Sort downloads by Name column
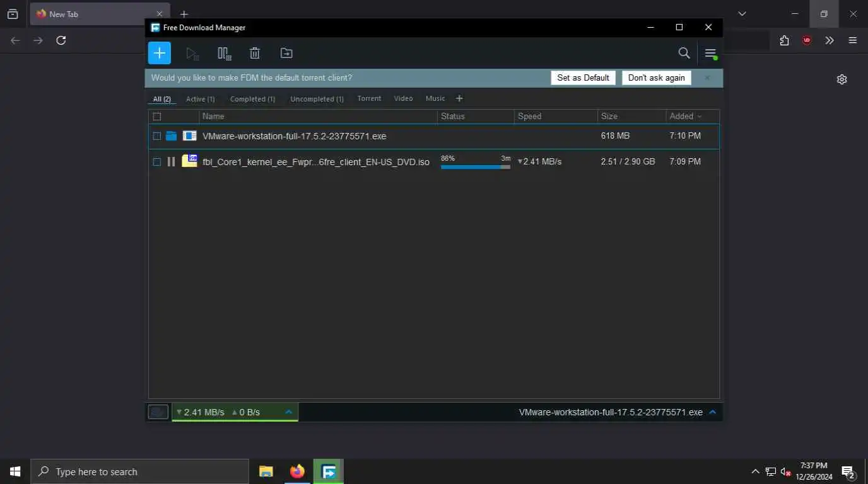Viewport: 868px width, 484px height. [319, 117]
